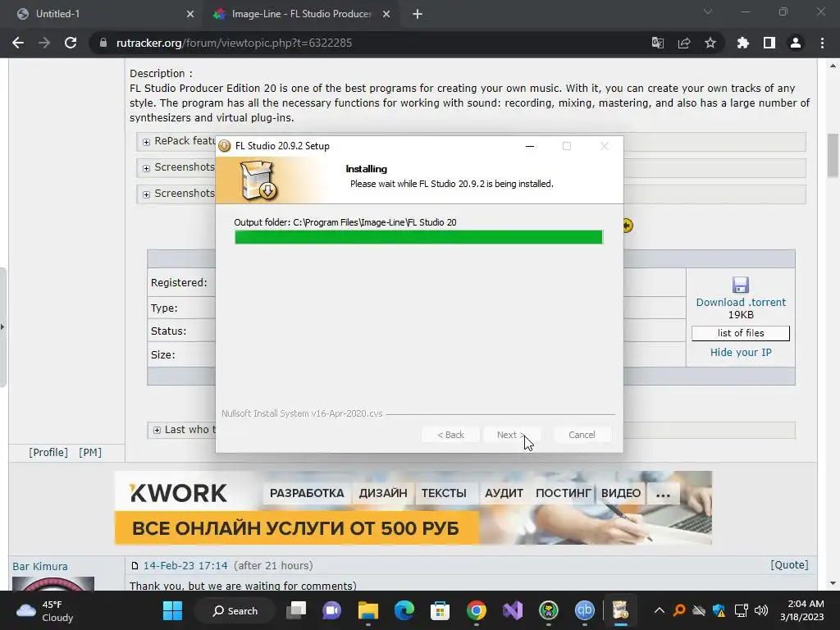The image size is (840, 630).
Task: Expand the second Screenshots spoiler
Action: tap(146, 194)
